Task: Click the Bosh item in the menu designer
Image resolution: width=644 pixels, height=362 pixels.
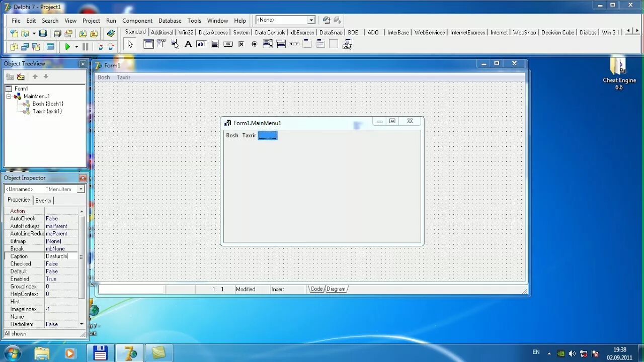Action: tap(232, 135)
